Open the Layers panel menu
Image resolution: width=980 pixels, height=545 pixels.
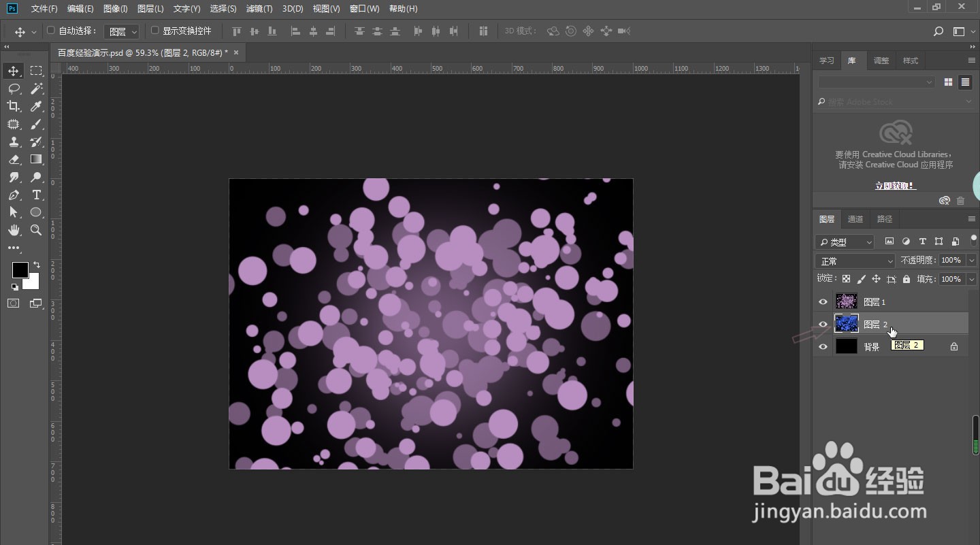972,219
